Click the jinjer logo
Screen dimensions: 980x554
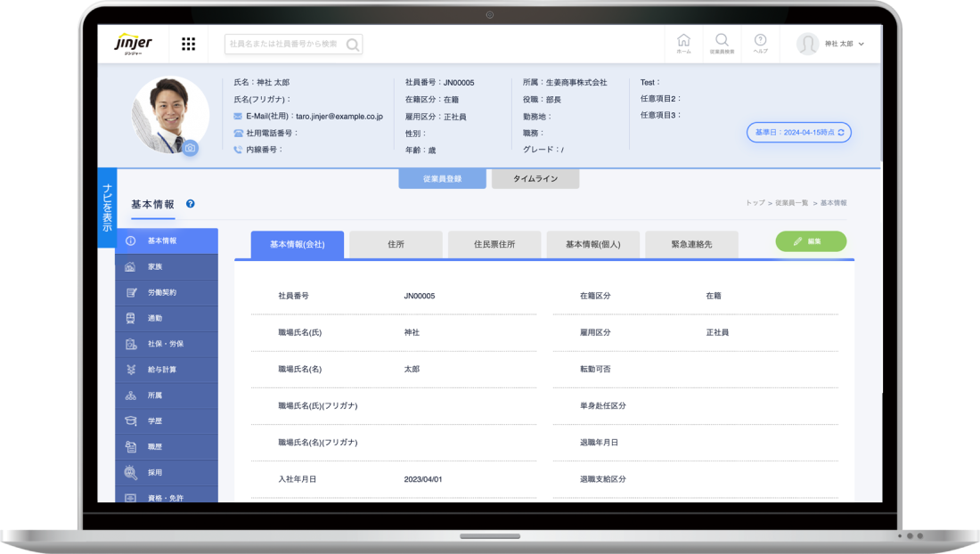tap(134, 44)
